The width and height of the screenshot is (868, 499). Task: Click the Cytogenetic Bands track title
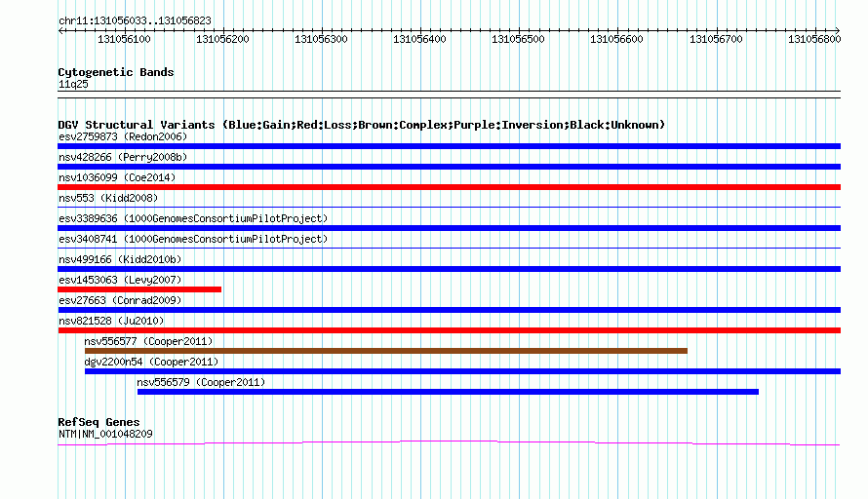click(x=116, y=72)
